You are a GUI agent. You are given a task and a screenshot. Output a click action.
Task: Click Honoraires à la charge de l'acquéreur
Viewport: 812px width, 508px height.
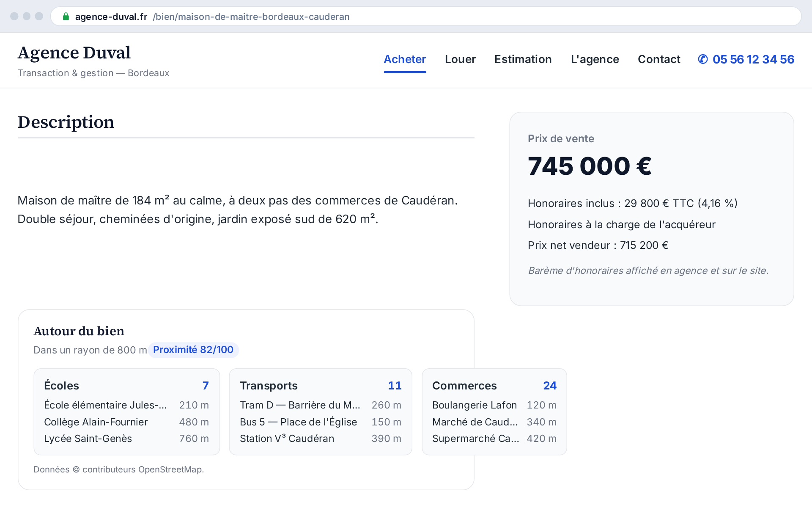pos(622,224)
